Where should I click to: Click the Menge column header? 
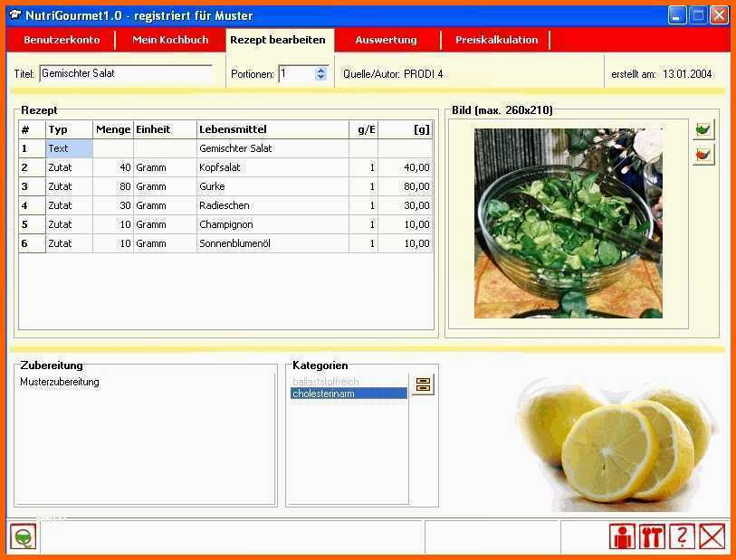tap(113, 129)
